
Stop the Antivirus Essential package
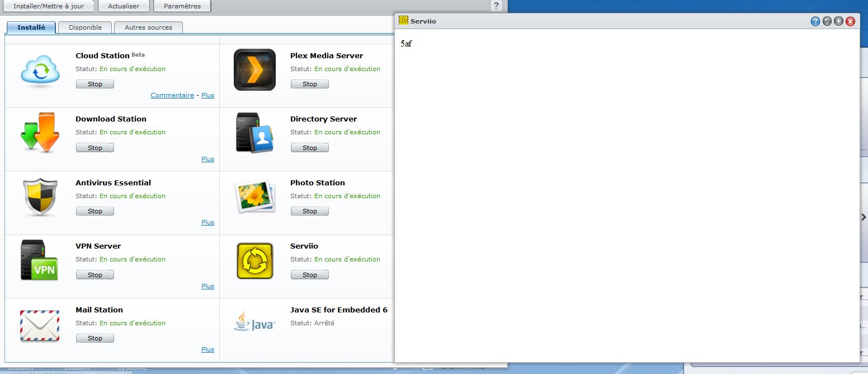tap(95, 211)
